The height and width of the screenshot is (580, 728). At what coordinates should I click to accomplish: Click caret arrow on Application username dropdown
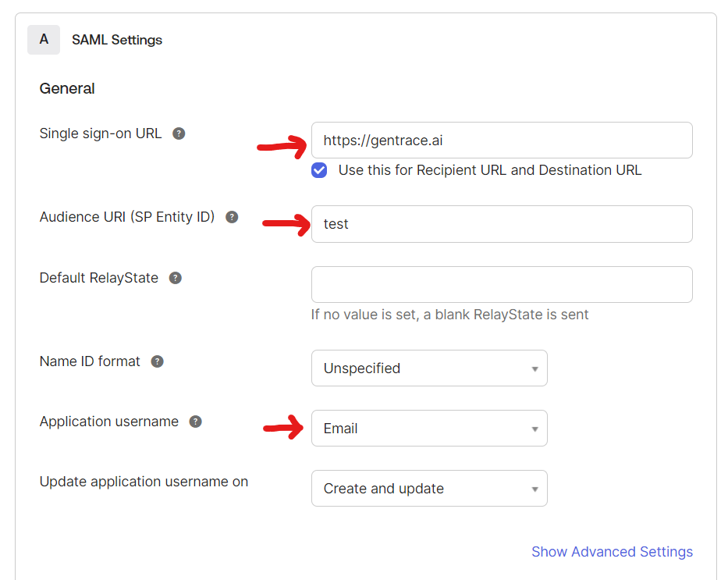pyautogui.click(x=535, y=428)
